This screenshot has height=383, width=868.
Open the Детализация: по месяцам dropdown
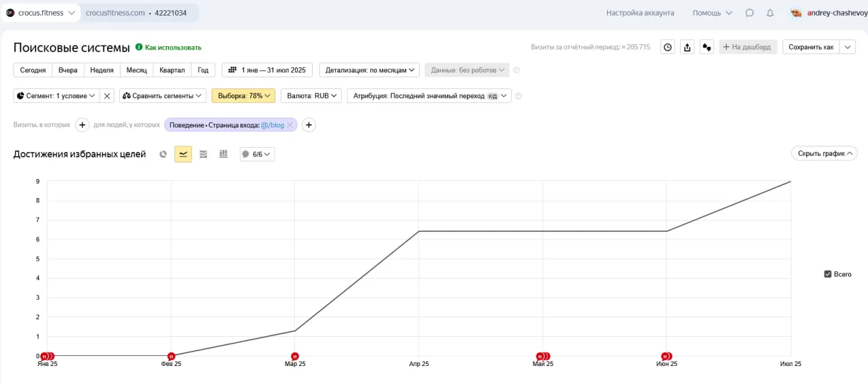(x=370, y=70)
